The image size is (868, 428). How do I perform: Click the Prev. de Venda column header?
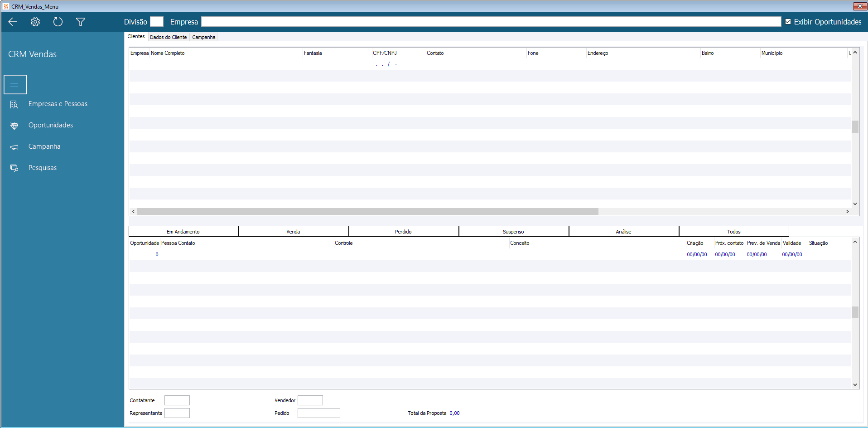coord(763,243)
